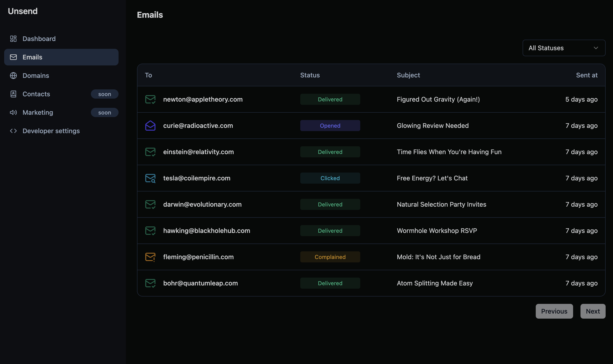Click the Developer settings code-brackets icon

click(x=13, y=131)
